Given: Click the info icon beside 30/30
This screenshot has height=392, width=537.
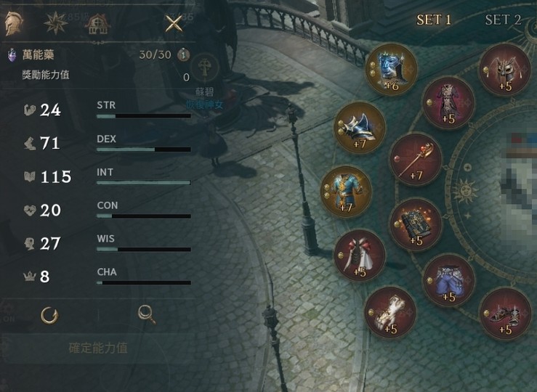Looking at the screenshot, I should click(184, 54).
